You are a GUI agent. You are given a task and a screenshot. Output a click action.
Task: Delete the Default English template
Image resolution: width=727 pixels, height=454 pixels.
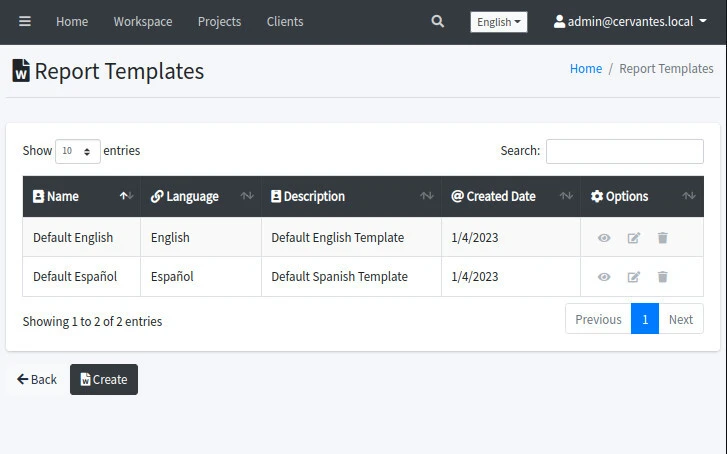(x=662, y=238)
